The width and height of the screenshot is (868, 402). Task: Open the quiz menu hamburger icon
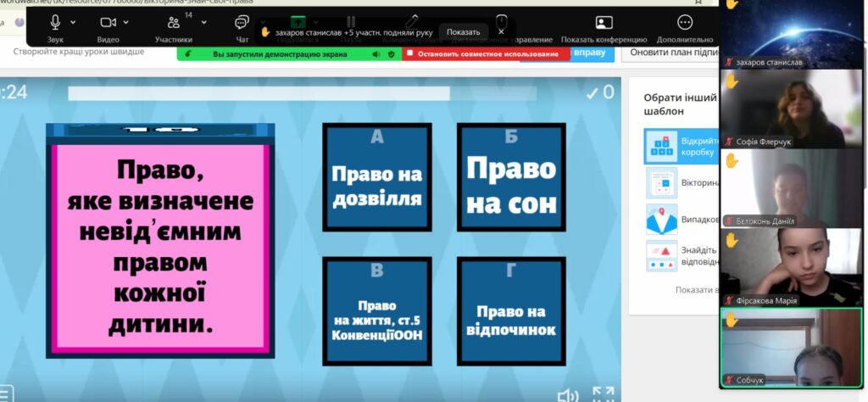pos(6,394)
